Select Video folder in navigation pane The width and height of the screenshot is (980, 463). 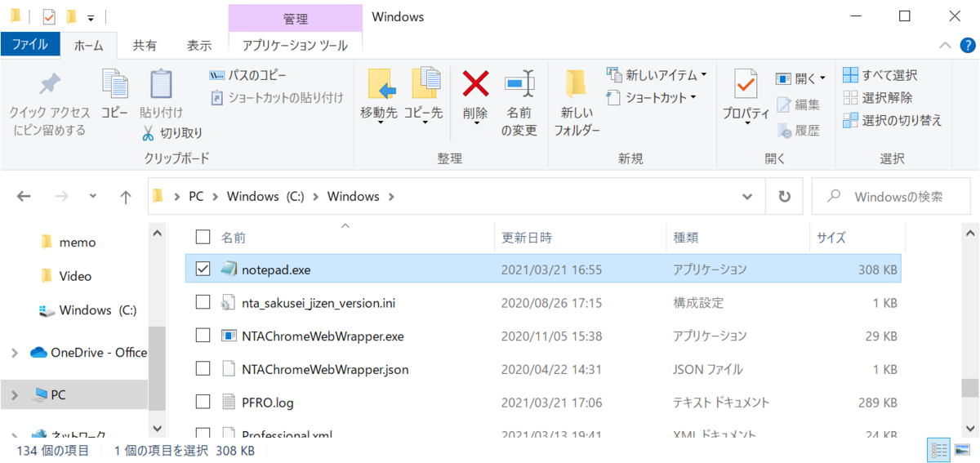pyautogui.click(x=75, y=276)
